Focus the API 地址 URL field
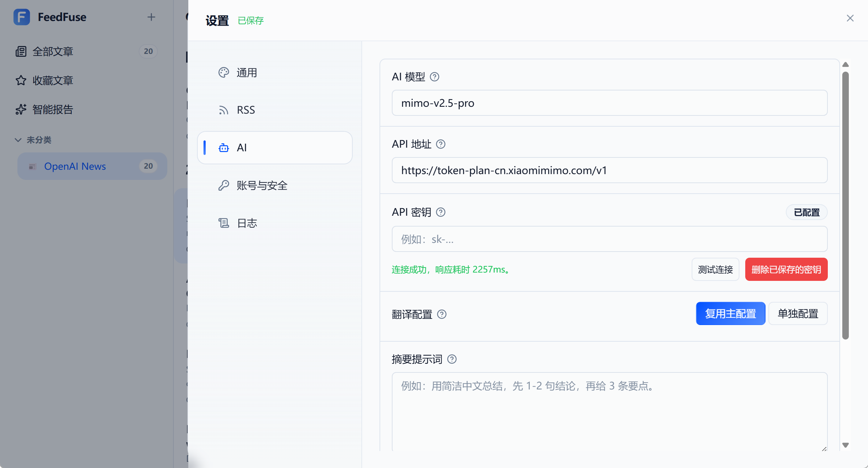 click(609, 170)
